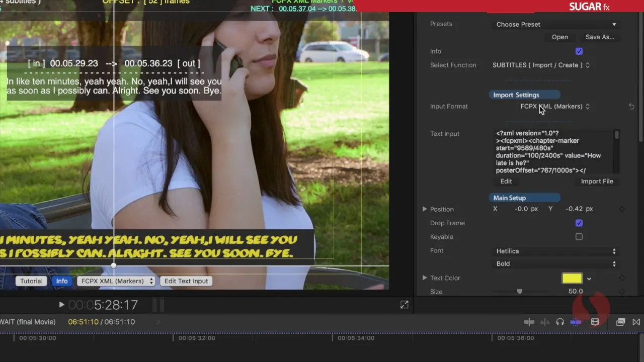This screenshot has height=362, width=644.
Task: Disable the Drop Frame checkbox
Action: 579,223
